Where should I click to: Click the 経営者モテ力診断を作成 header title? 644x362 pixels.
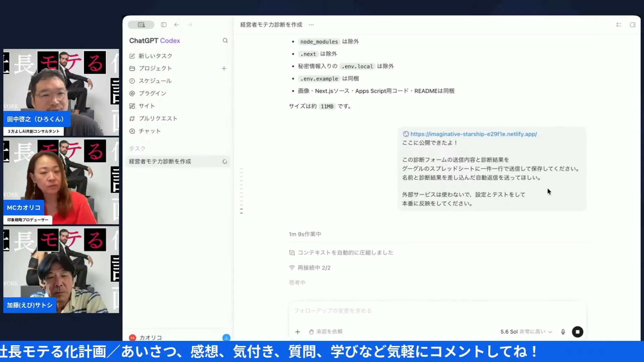click(271, 25)
